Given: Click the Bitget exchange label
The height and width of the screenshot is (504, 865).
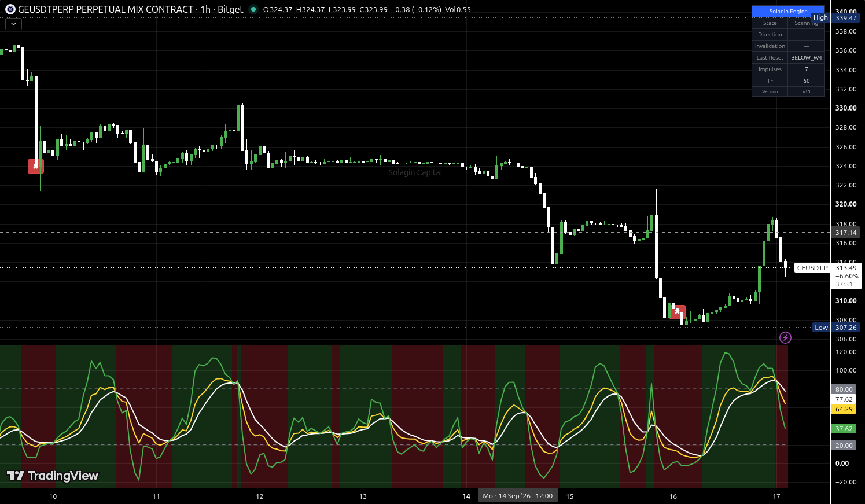Looking at the screenshot, I should coord(230,9).
